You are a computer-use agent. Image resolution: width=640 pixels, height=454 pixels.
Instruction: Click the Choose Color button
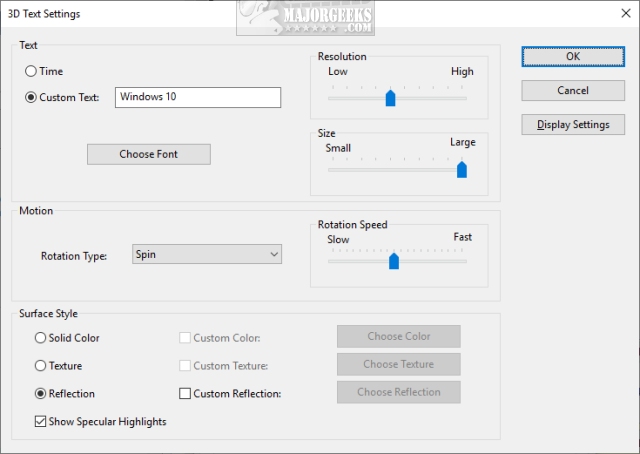pos(399,336)
